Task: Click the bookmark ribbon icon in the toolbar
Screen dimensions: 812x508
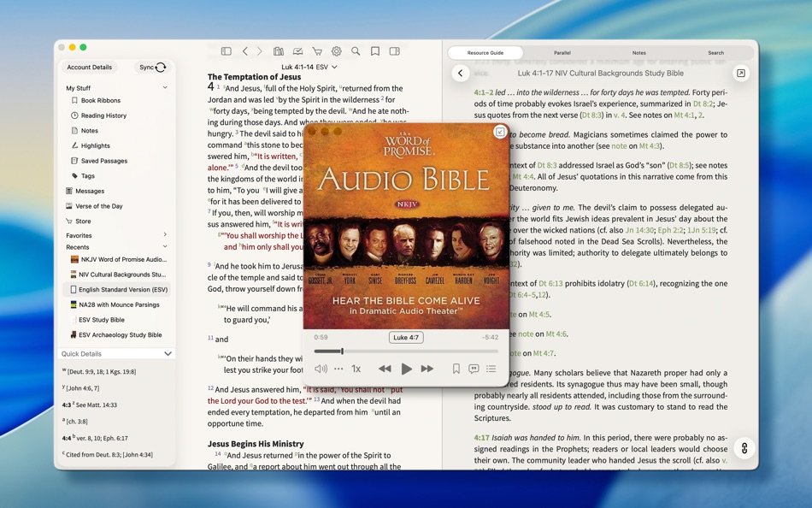Action: click(376, 50)
